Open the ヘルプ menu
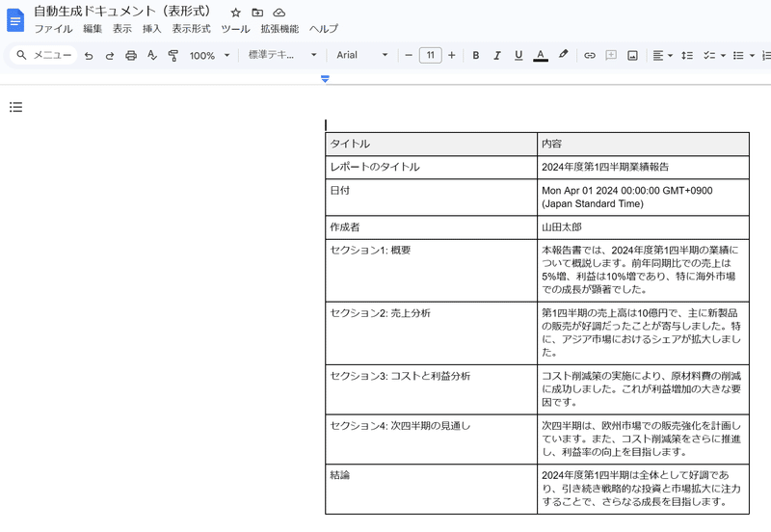 tap(324, 29)
